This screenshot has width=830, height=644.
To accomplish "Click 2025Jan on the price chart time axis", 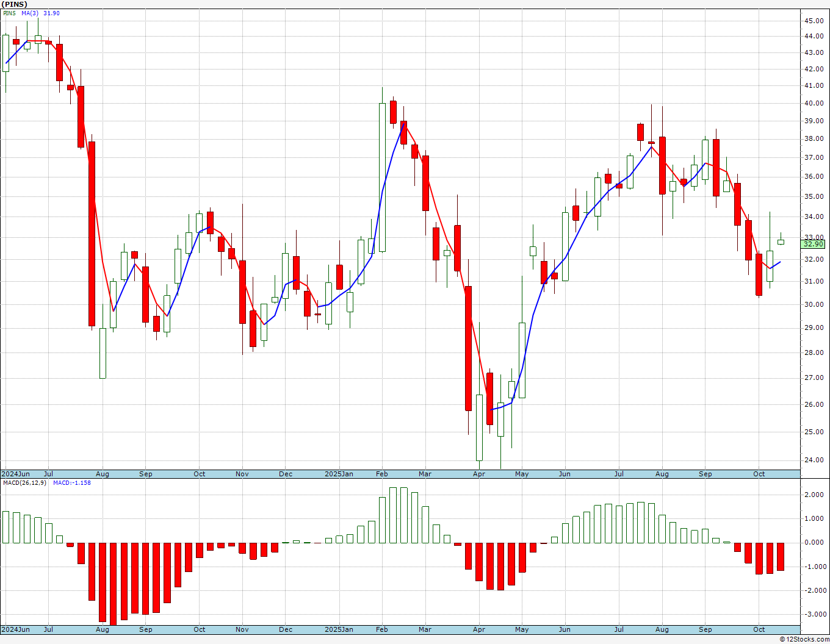I will (339, 474).
